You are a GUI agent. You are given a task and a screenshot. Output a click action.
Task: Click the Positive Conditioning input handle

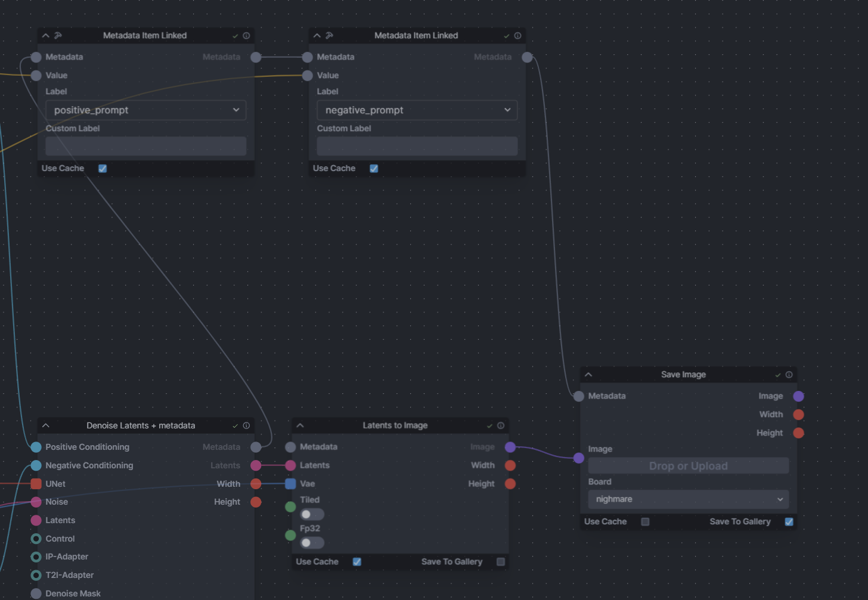click(x=36, y=447)
